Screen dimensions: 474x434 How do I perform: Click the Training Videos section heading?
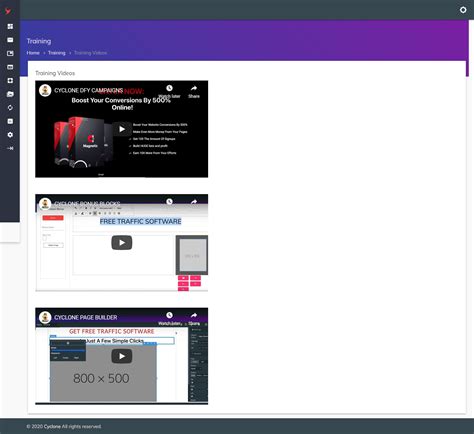55,73
